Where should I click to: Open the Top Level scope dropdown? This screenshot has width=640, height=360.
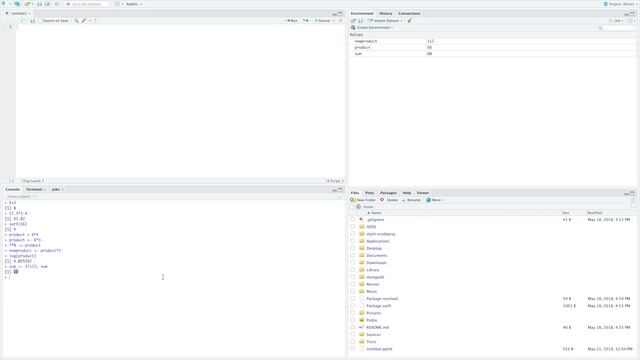pos(33,181)
